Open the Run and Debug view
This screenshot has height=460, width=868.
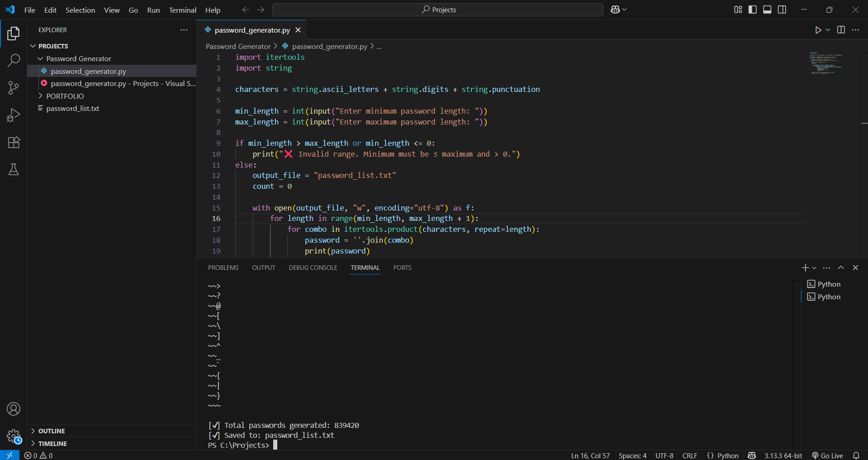(x=14, y=115)
